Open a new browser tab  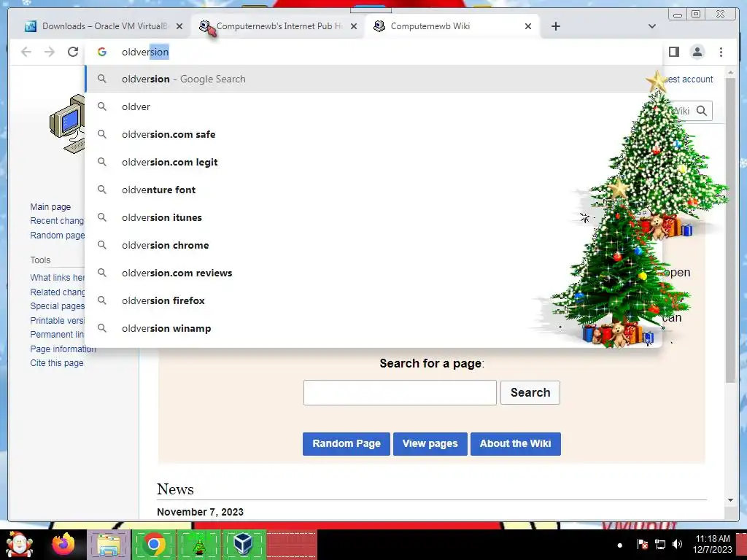coord(555,26)
